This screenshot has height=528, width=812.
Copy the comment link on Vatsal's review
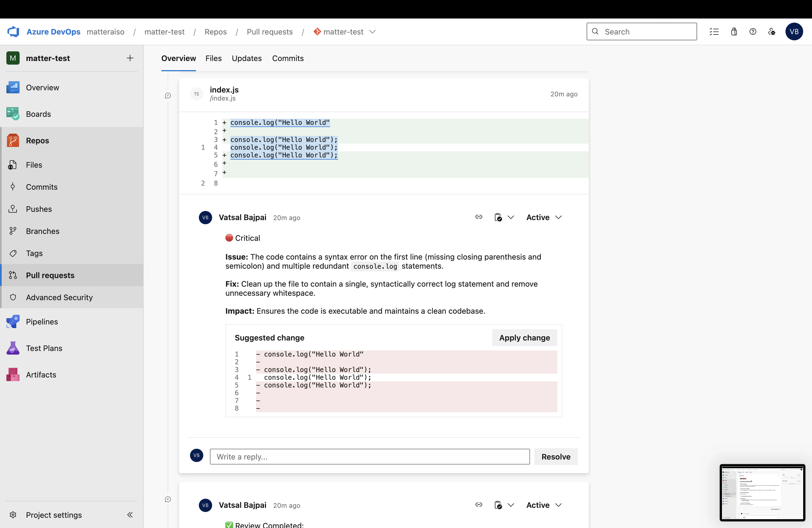coord(479,217)
